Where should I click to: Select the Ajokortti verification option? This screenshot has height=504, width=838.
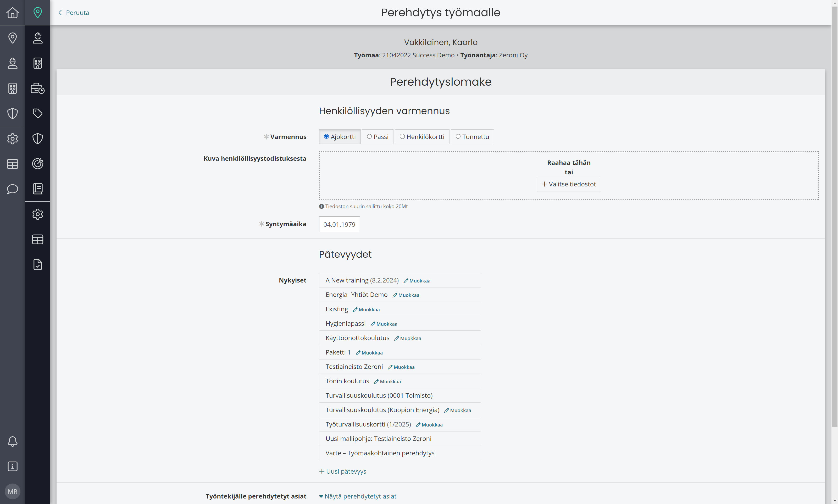click(x=340, y=136)
